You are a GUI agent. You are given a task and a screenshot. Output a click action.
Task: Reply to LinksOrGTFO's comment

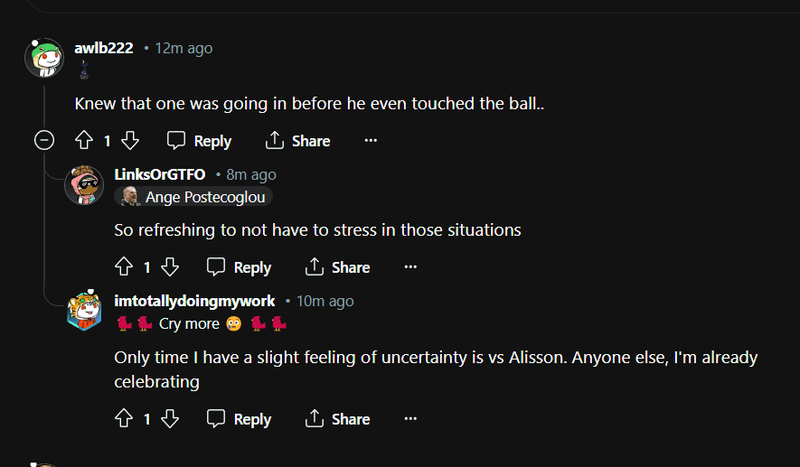(x=239, y=267)
